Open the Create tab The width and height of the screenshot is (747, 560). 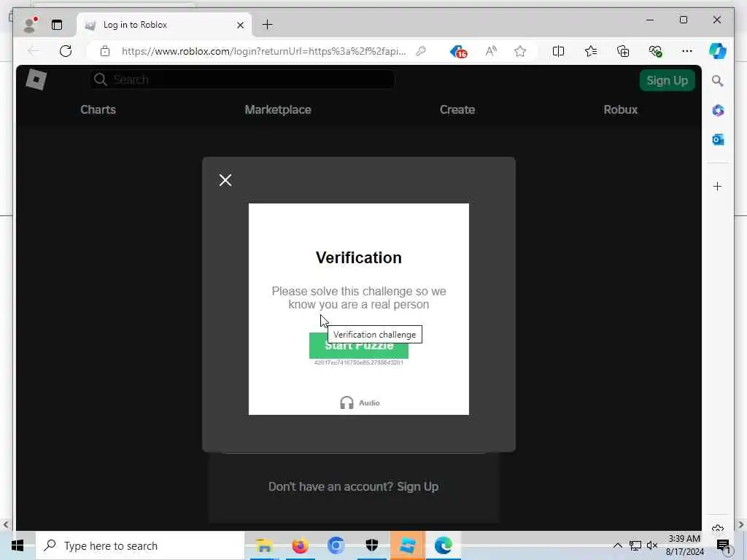457,109
